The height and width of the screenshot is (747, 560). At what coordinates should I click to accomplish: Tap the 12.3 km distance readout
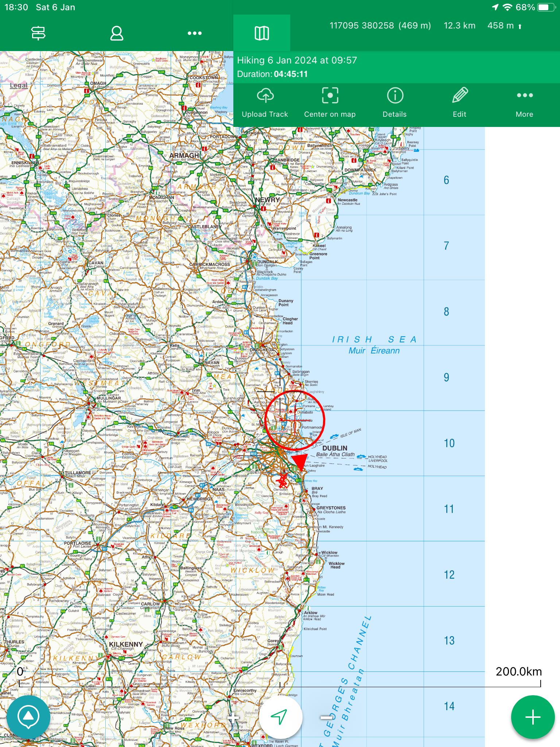point(459,26)
